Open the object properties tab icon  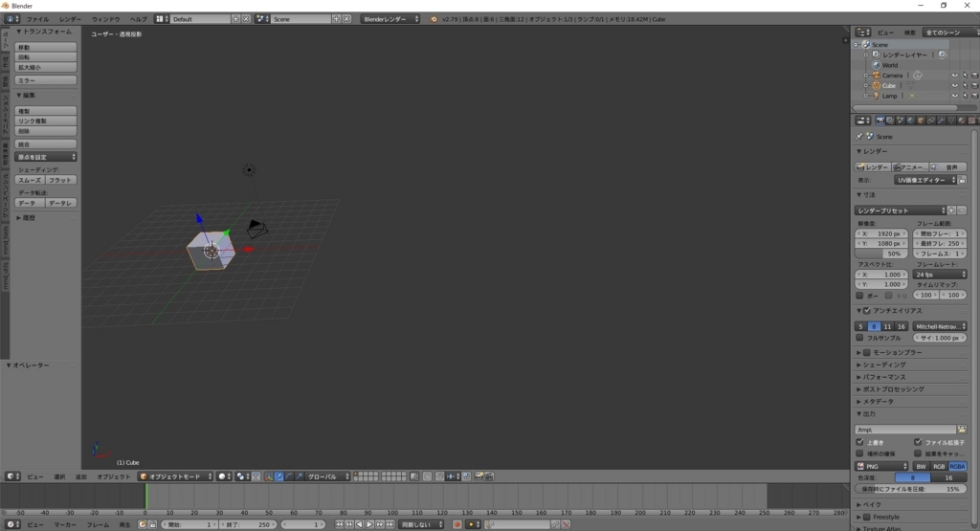click(921, 121)
